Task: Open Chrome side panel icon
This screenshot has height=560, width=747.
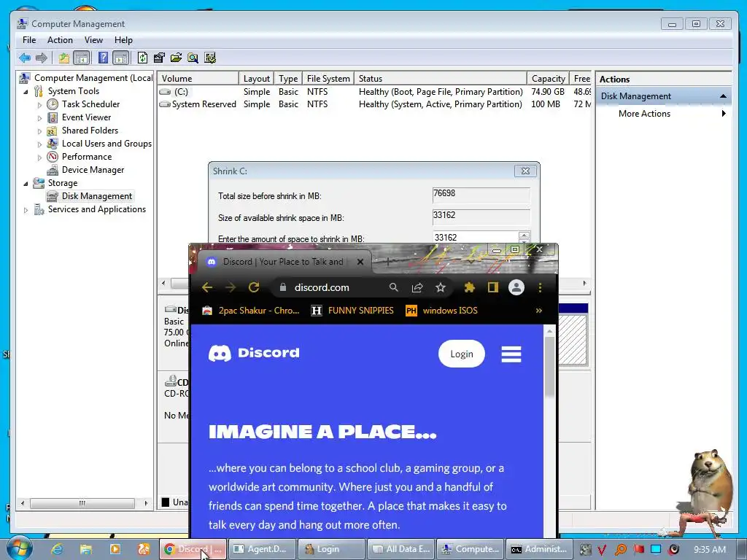Action: 493,287
